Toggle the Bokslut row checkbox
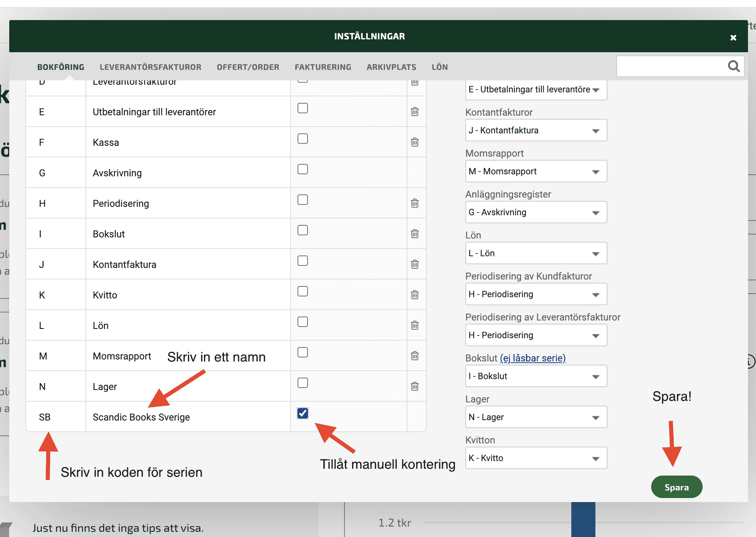 click(x=303, y=230)
